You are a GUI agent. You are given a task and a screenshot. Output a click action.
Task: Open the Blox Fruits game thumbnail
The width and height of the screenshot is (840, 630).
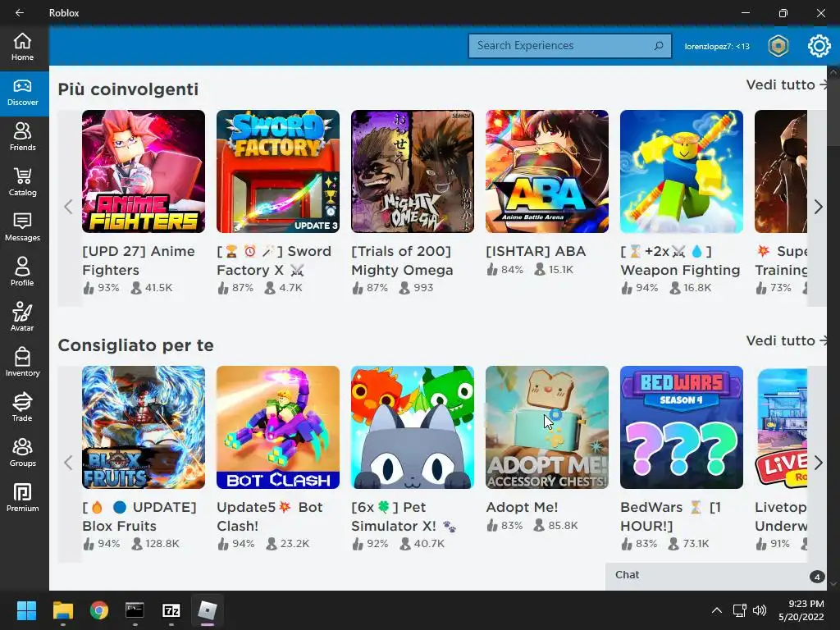[x=143, y=427]
